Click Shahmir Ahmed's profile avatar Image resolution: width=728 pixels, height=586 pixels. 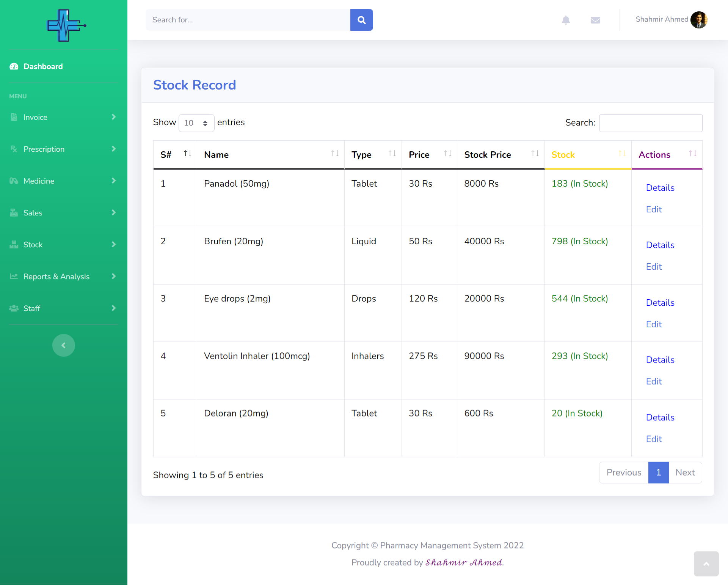pos(698,20)
